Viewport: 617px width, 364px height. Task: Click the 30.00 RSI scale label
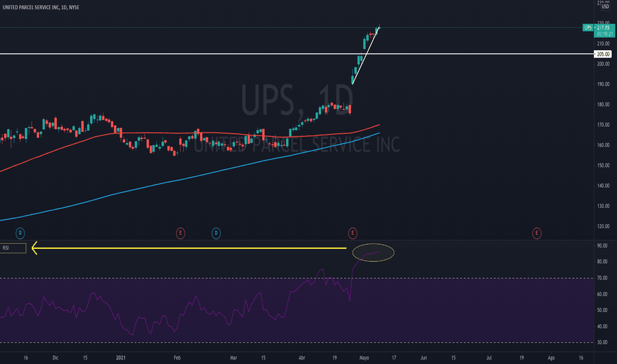click(x=602, y=342)
